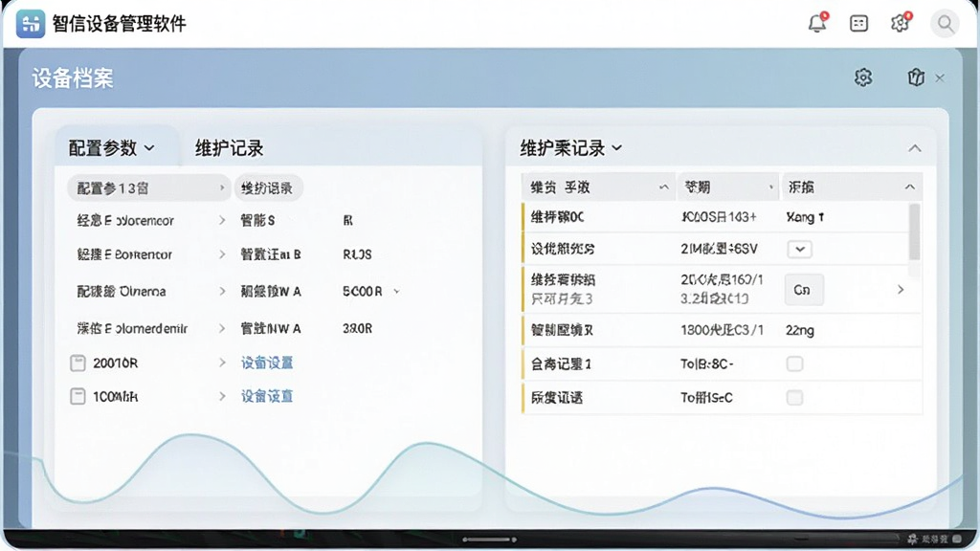Click the maintenance table vertical scrollbar
The width and height of the screenshot is (980, 551).
[914, 231]
